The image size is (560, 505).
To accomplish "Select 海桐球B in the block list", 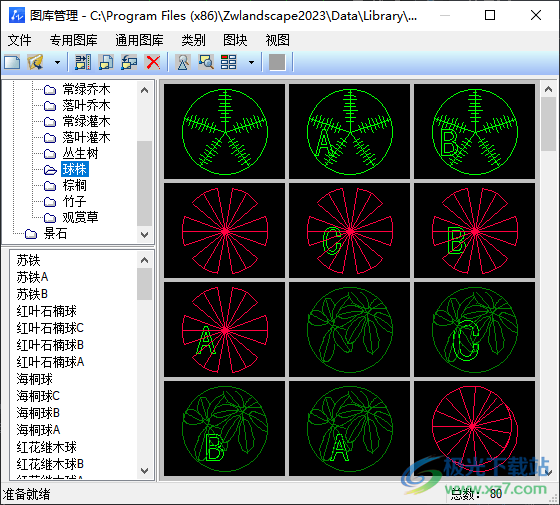I will 38,413.
